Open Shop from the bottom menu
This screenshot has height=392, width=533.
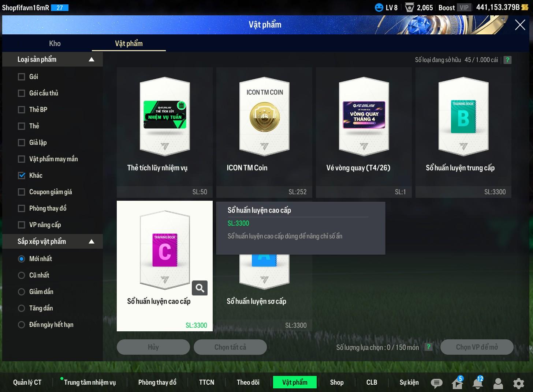pyautogui.click(x=336, y=382)
